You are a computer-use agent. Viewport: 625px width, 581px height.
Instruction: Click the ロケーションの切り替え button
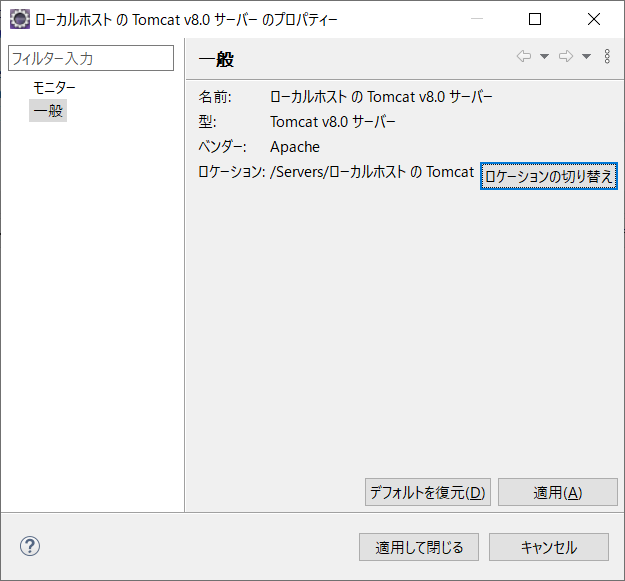click(x=549, y=176)
